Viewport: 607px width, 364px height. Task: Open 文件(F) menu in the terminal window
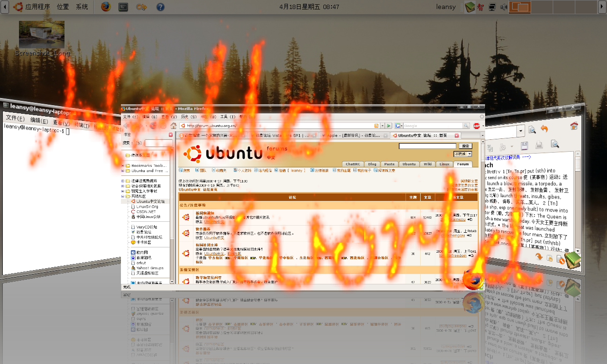(15, 118)
